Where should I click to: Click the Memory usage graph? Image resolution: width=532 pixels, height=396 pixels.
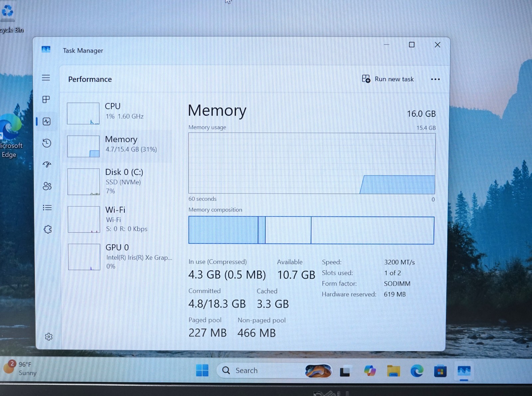click(x=312, y=163)
